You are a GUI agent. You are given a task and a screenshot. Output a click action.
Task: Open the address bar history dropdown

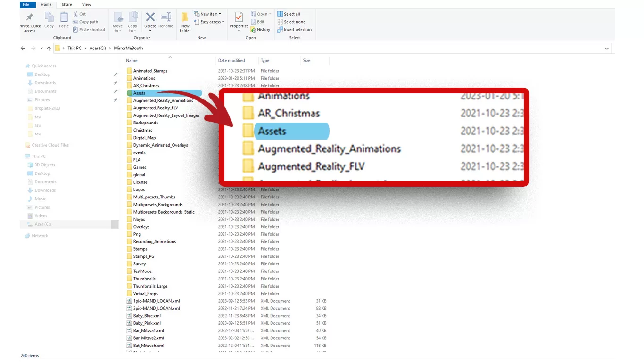607,48
